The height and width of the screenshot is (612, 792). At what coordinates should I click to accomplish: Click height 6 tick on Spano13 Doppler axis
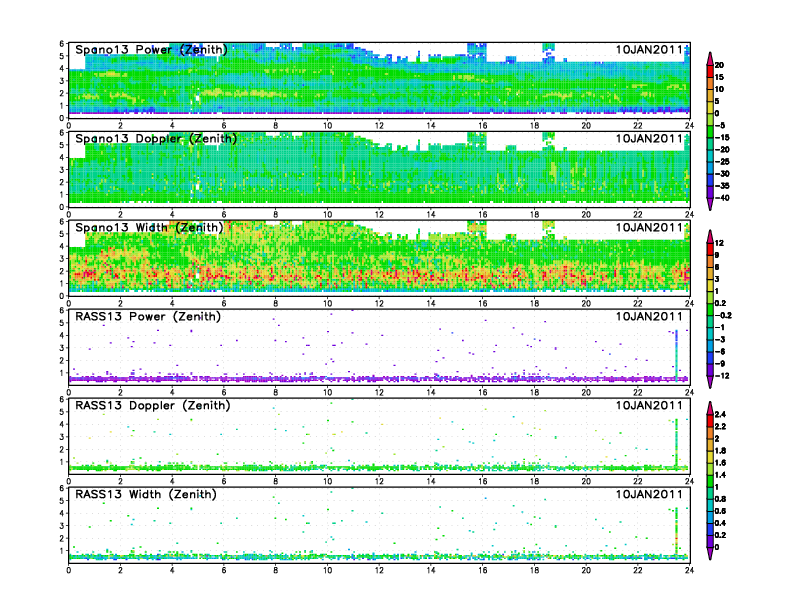pyautogui.click(x=62, y=133)
